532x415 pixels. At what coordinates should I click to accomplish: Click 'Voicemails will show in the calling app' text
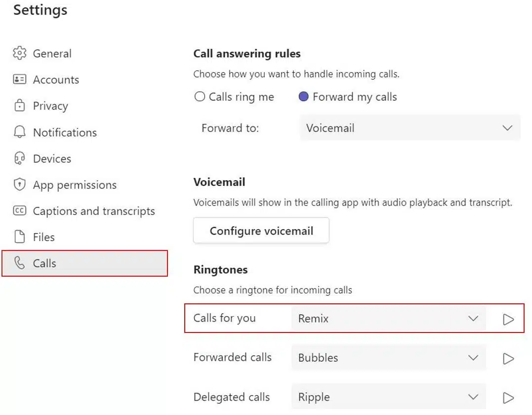(x=353, y=203)
